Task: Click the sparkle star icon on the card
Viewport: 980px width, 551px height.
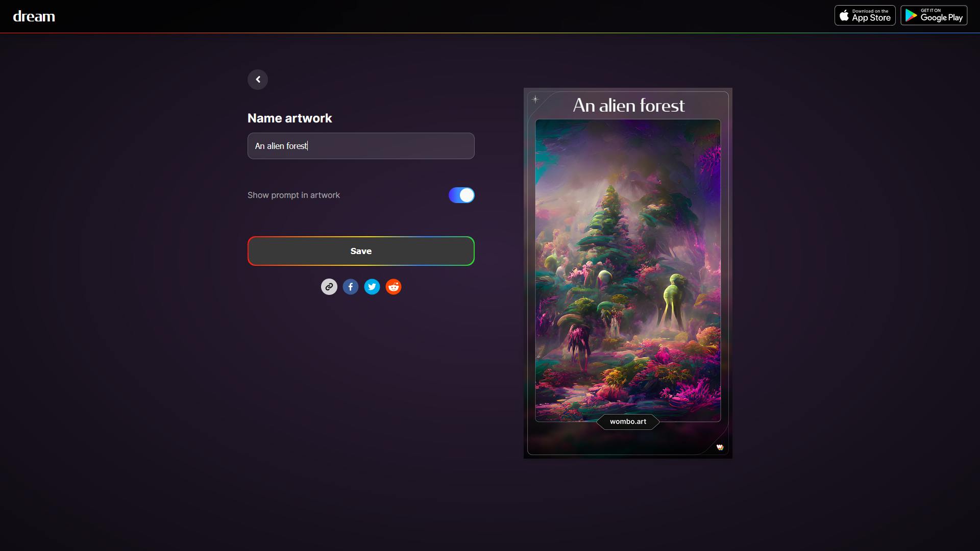Action: point(535,99)
